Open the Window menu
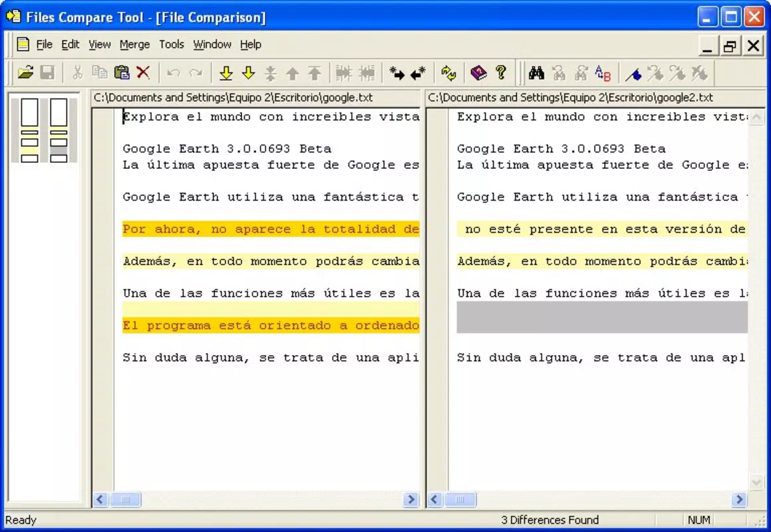 pos(212,45)
